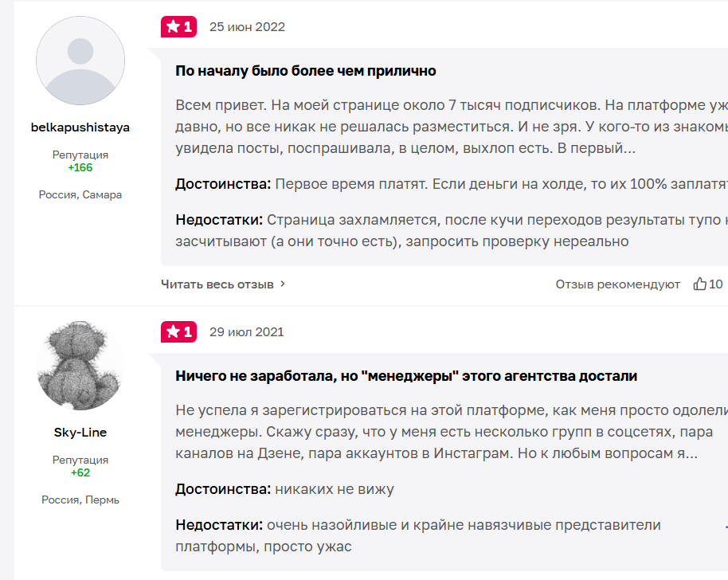This screenshot has width=728, height=580.
Task: Click the review date '25 июн 2022'
Action: click(x=247, y=25)
